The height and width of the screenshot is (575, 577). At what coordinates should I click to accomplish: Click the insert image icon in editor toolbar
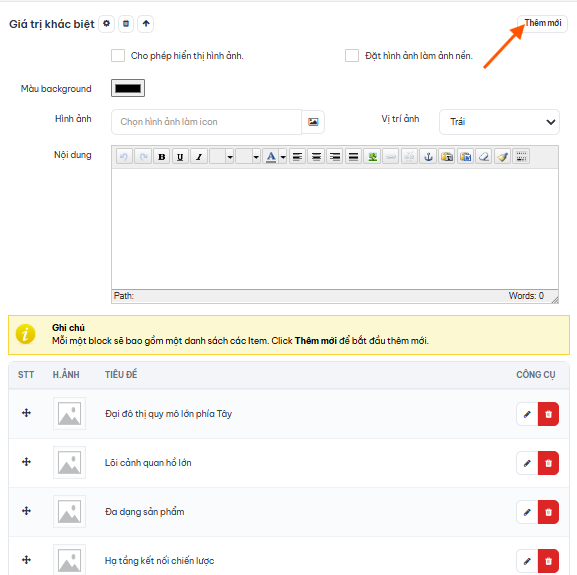372,157
